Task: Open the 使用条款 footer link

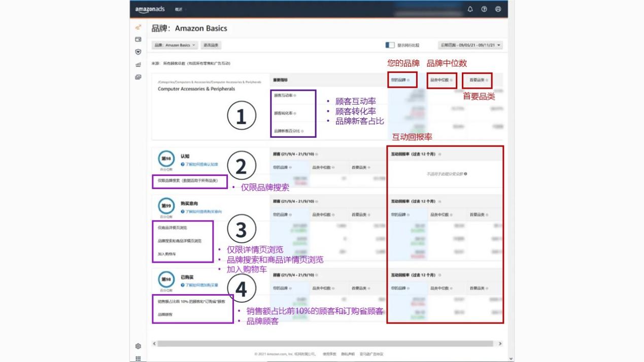Action: tap(329, 354)
